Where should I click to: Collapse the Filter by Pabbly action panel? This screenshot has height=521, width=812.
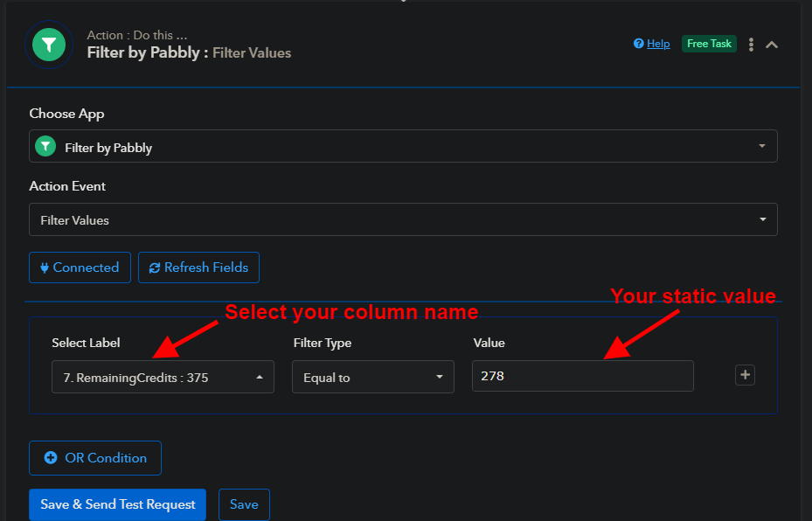point(772,45)
